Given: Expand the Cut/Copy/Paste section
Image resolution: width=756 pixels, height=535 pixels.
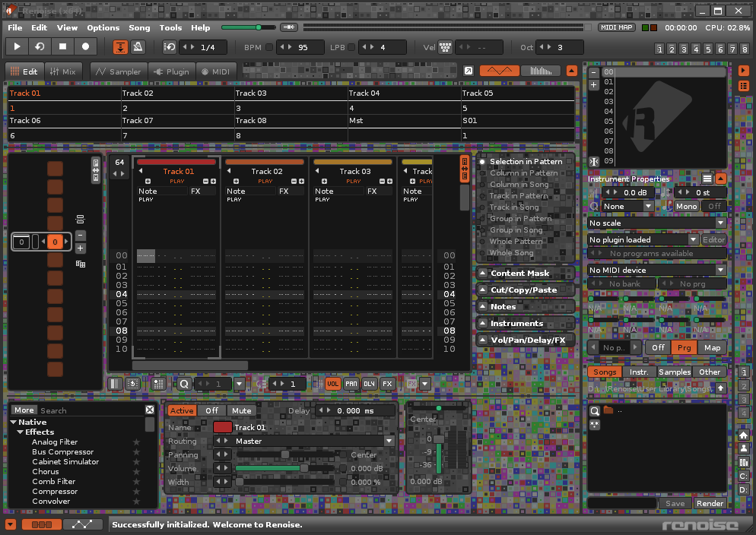Looking at the screenshot, I should 482,290.
